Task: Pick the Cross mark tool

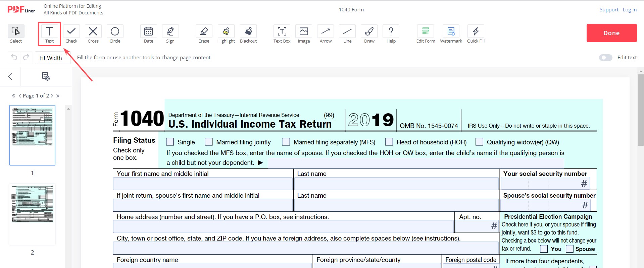Action: [93, 34]
